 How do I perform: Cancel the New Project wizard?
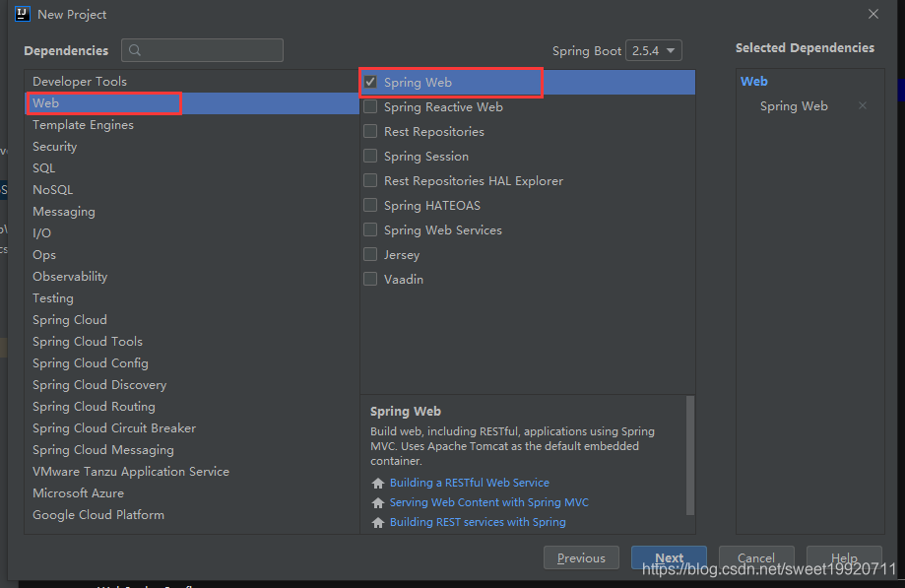click(756, 558)
